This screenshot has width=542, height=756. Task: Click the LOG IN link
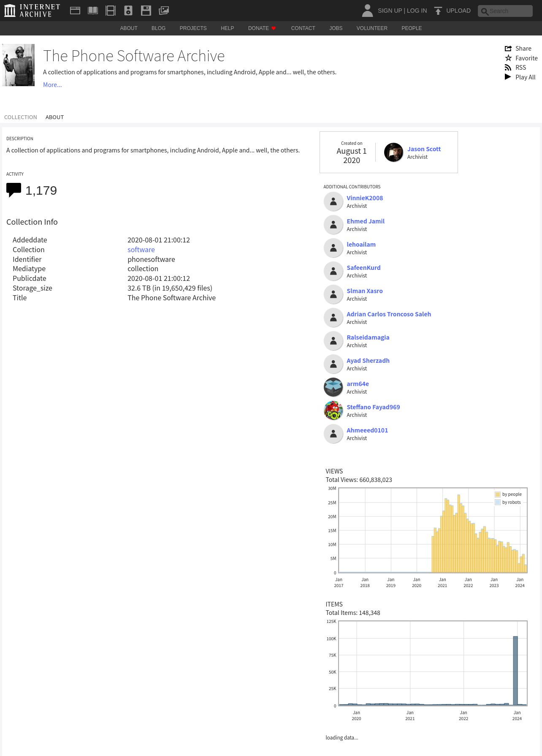click(x=417, y=11)
